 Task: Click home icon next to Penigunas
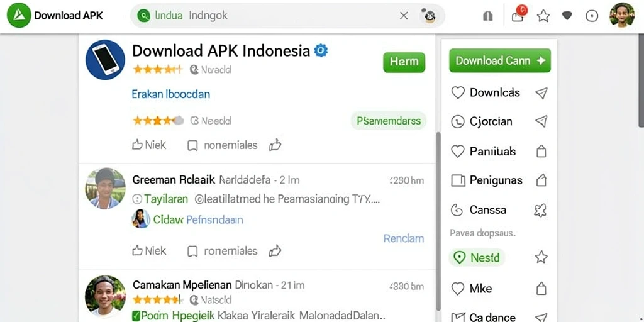[x=541, y=180]
